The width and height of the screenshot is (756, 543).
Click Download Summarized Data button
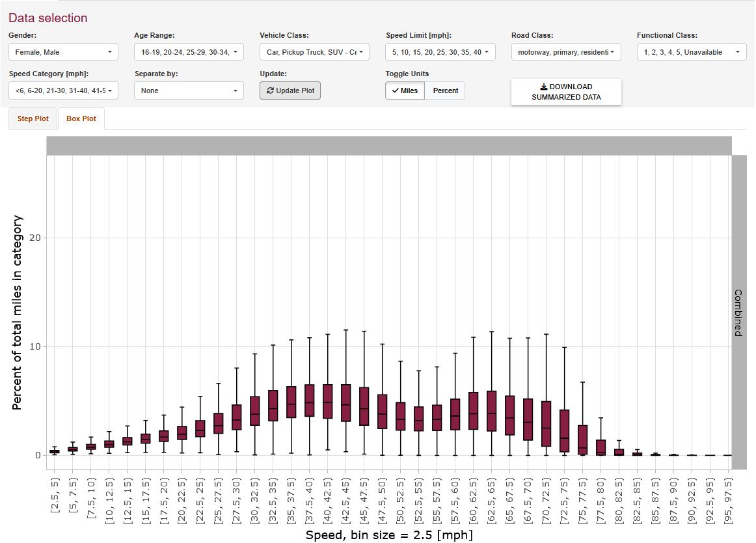click(566, 92)
